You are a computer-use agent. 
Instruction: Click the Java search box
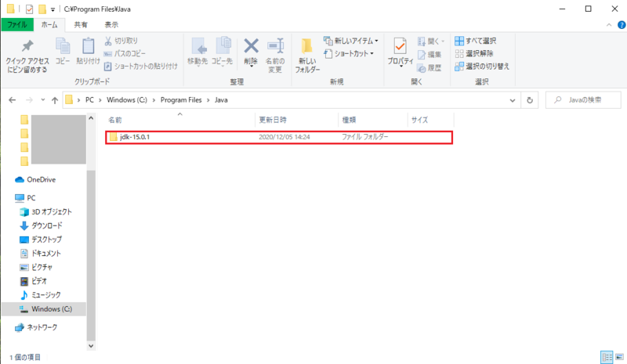coord(583,100)
